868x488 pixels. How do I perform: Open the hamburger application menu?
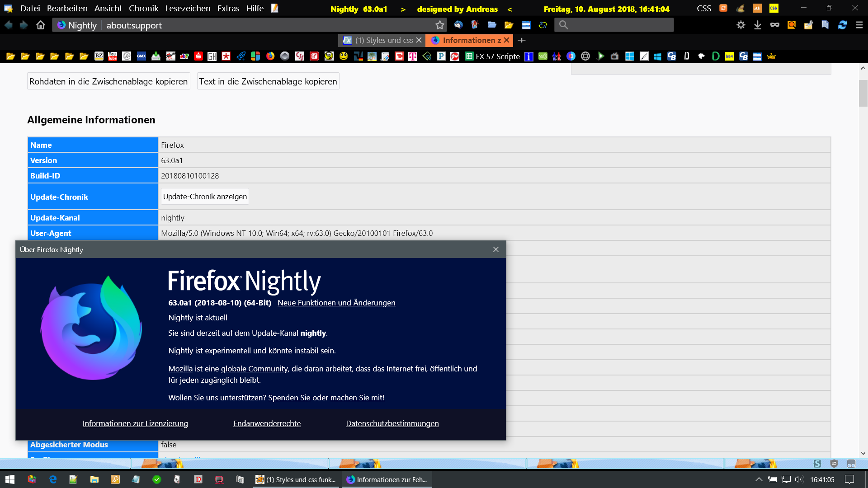click(859, 25)
